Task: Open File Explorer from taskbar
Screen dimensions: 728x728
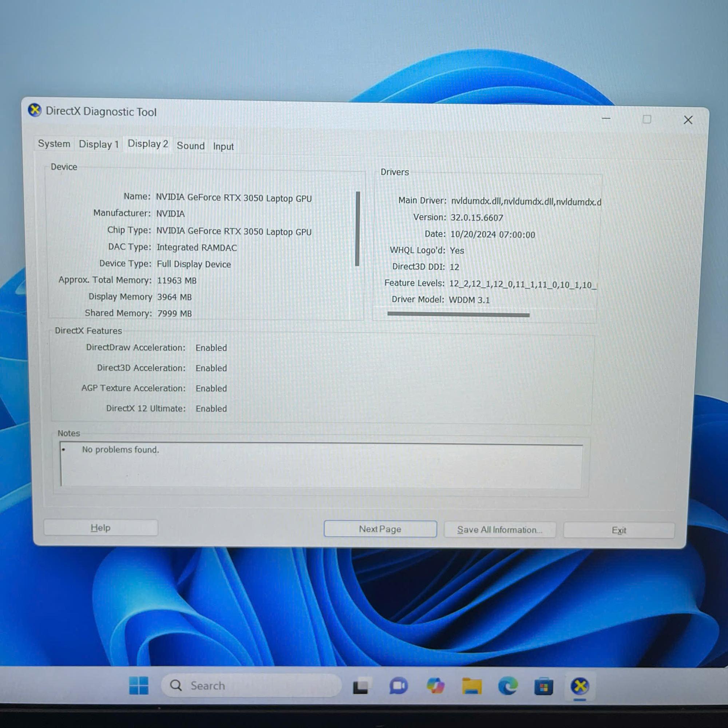Action: [x=472, y=686]
